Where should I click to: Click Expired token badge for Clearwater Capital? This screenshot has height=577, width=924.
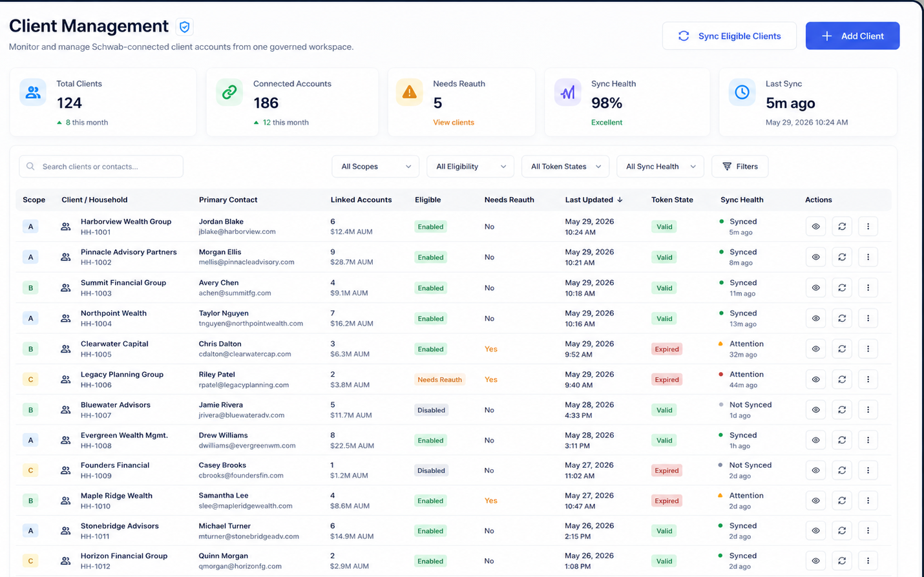point(666,350)
